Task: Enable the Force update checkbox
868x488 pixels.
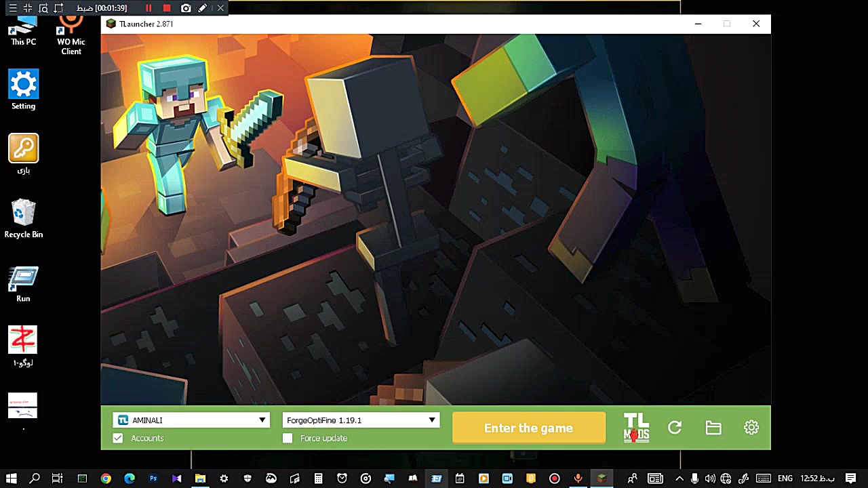Action: pyautogui.click(x=288, y=439)
